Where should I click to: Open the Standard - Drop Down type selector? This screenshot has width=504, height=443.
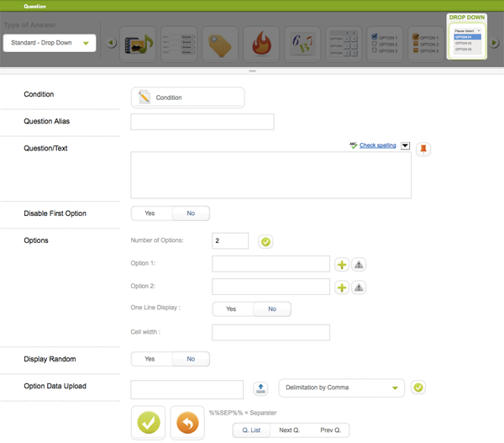[x=50, y=43]
